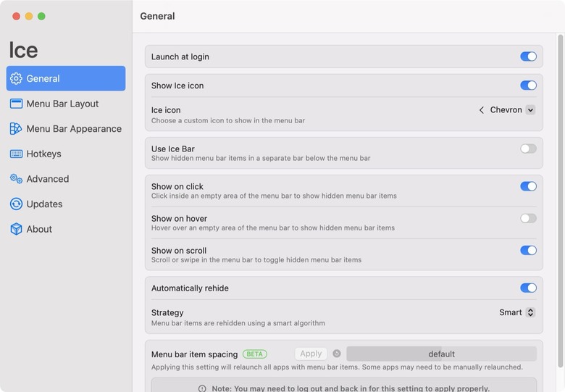Open the Hotkeys pane
Viewport: 565px width, 392px height.
(x=66, y=154)
